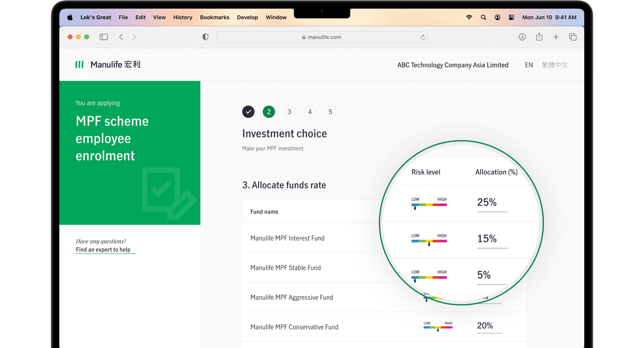Viewport: 644px width, 348px height.
Task: Toggle the Safari sidebar icon
Action: point(103,37)
